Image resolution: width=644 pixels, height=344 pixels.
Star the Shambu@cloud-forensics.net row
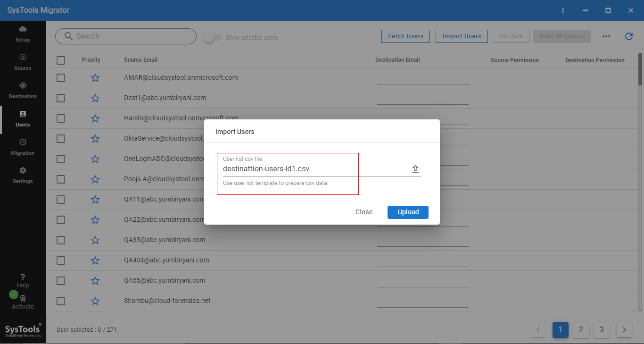(x=95, y=301)
